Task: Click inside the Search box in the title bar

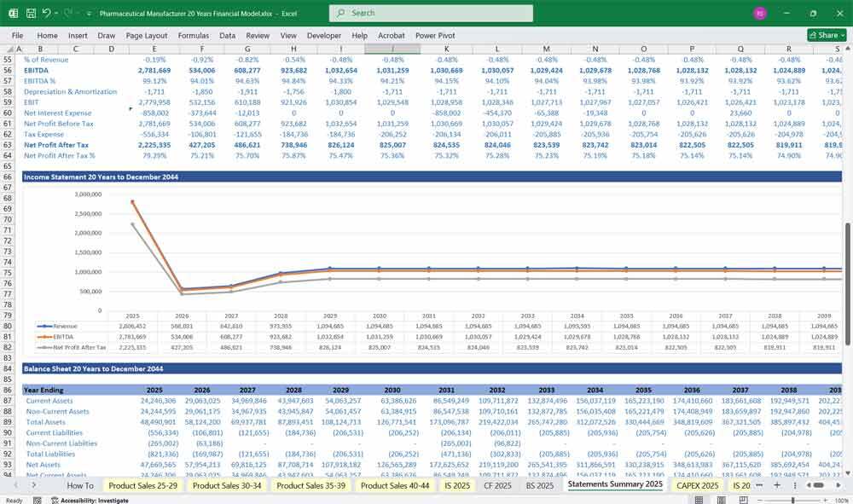Action: 431,13
